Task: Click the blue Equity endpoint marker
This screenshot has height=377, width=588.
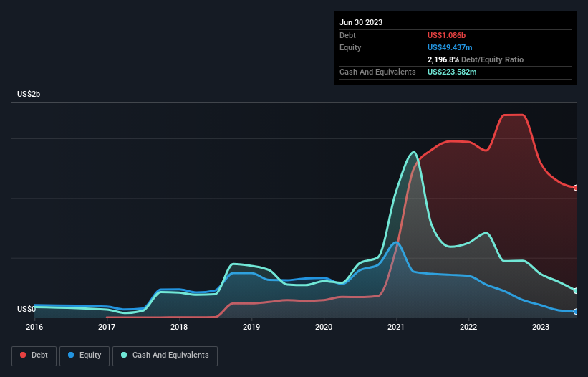Action: (576, 311)
